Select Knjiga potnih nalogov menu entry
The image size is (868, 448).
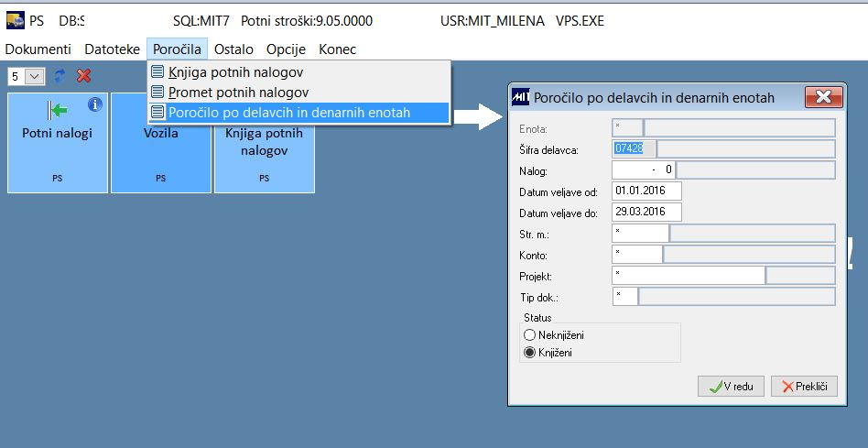click(298, 72)
